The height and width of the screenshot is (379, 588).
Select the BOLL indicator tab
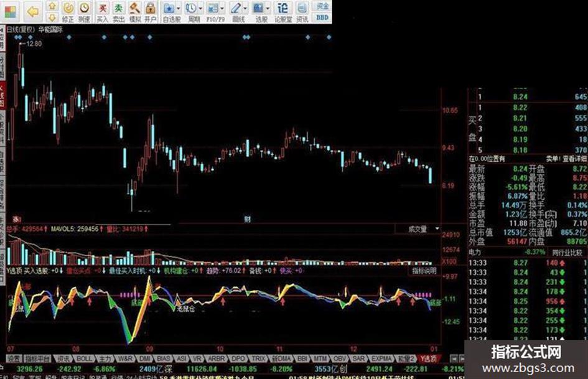click(84, 358)
